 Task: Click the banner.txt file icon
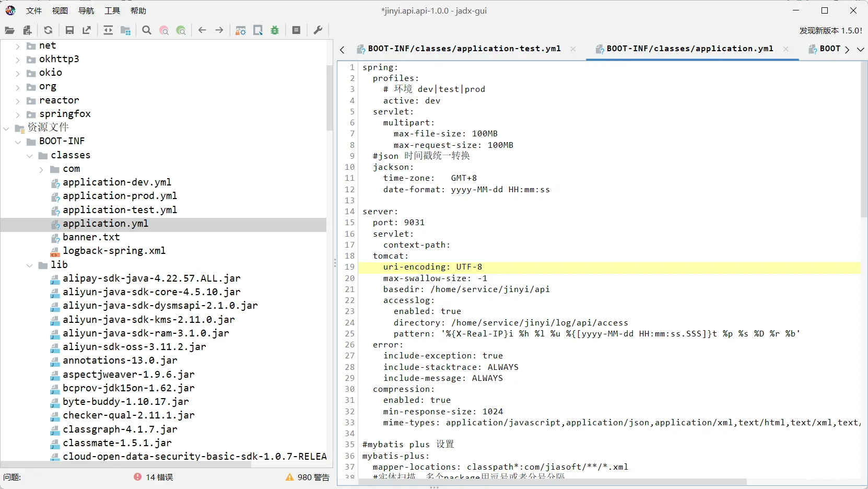(x=55, y=238)
